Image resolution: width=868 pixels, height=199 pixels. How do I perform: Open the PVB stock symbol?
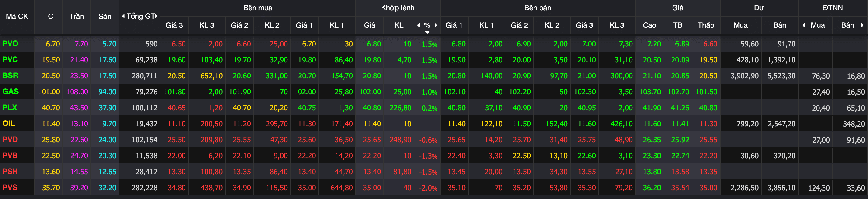pyautogui.click(x=10, y=155)
